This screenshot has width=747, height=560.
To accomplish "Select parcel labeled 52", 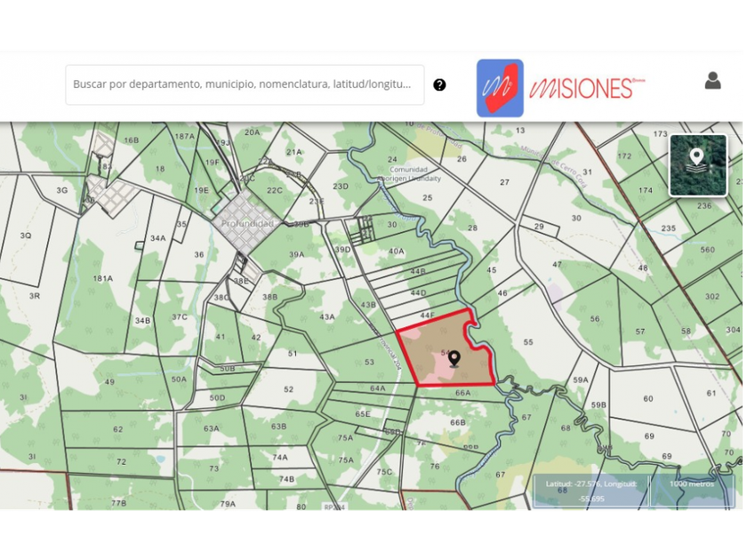I will pyautogui.click(x=288, y=389).
